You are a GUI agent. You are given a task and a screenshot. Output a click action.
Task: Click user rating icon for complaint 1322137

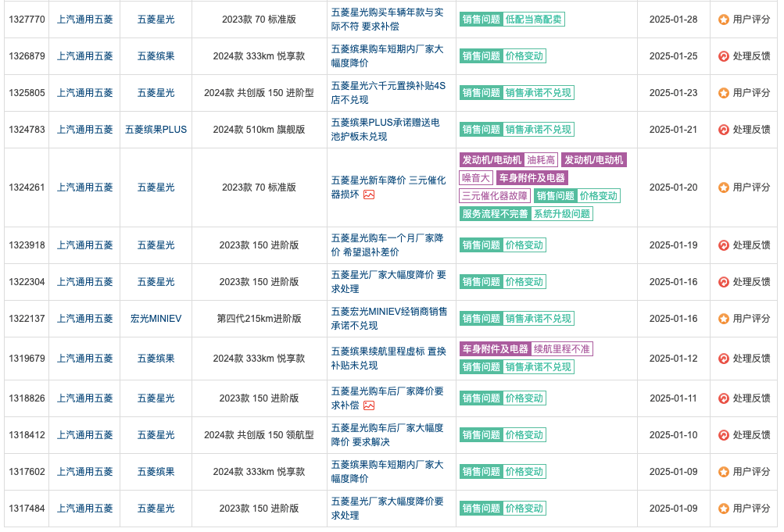(723, 319)
